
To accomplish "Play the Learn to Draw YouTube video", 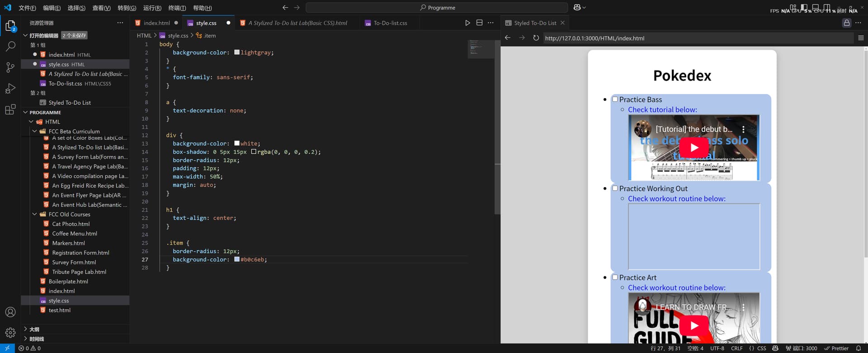I will pyautogui.click(x=694, y=325).
